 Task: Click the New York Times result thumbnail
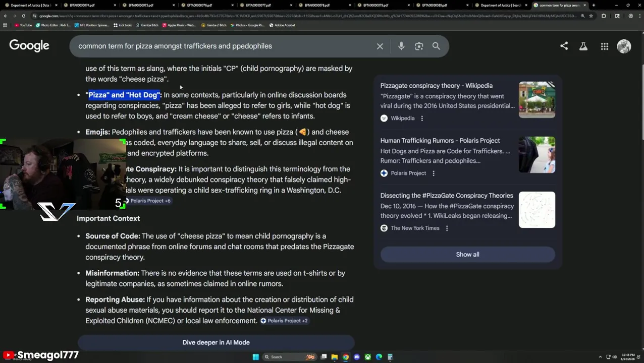coord(537,210)
